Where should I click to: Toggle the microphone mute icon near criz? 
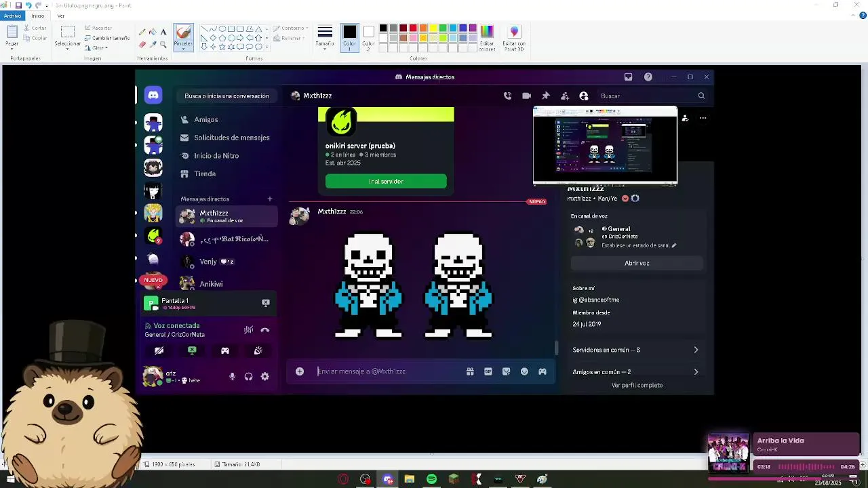(232, 377)
